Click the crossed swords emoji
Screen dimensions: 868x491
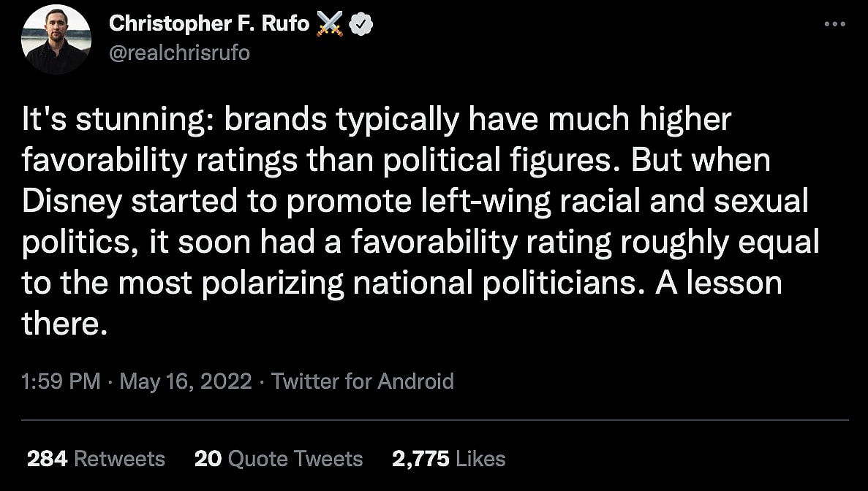click(x=330, y=25)
